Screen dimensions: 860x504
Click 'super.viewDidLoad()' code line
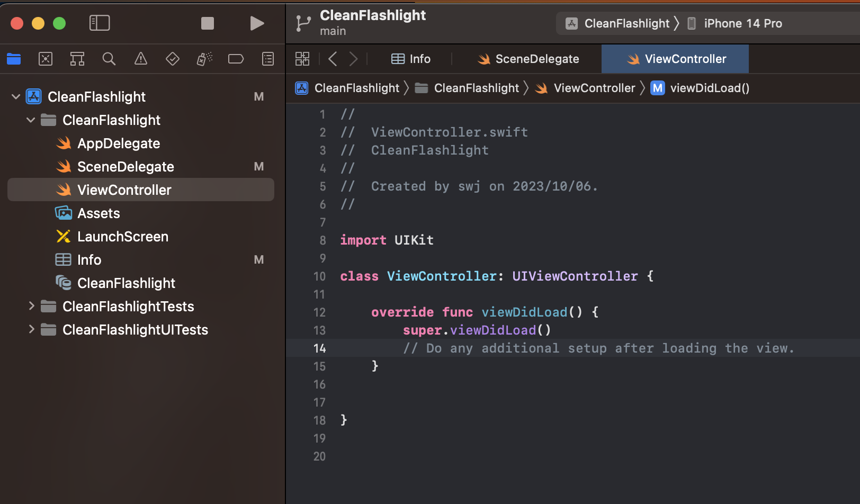pyautogui.click(x=477, y=330)
